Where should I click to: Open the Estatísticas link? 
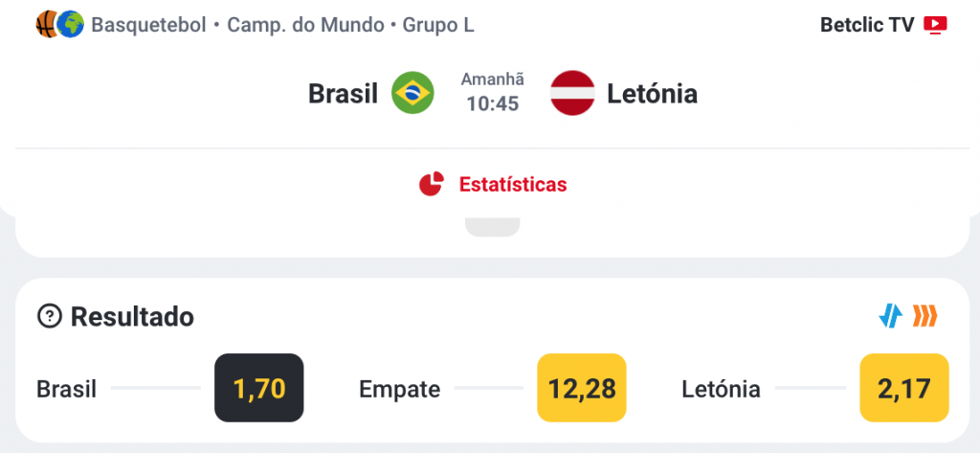pos(512,184)
